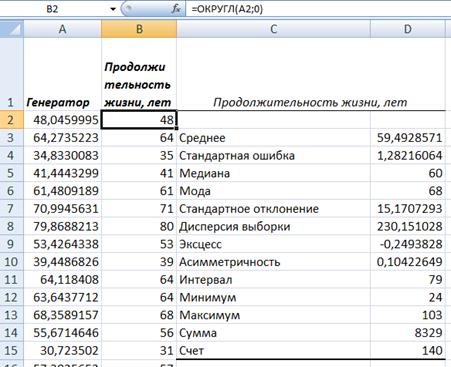Viewport: 451px width, 367px height.
Task: Click the Минимум label cell
Action: tap(274, 297)
